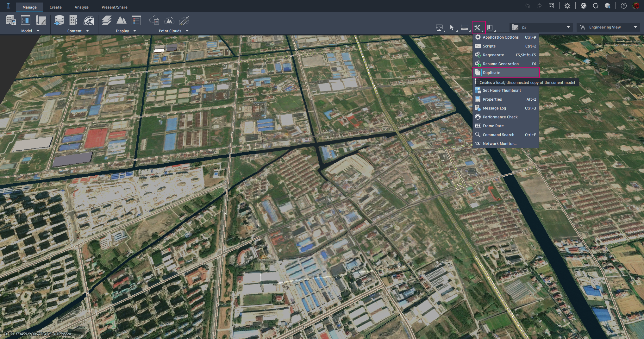Viewport: 644px width, 339px height.
Task: Open the stacked layers icon in Display group
Action: [106, 21]
